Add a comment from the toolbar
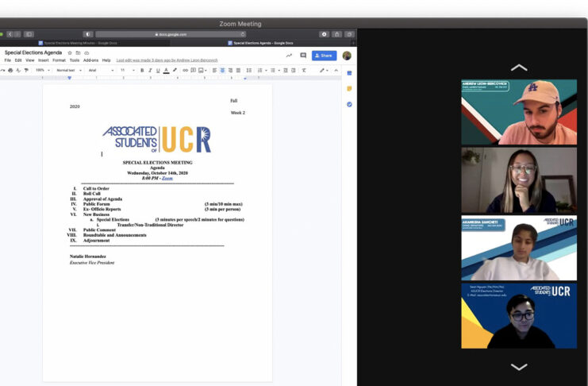Image resolution: width=588 pixels, height=386 pixels. 193,70
